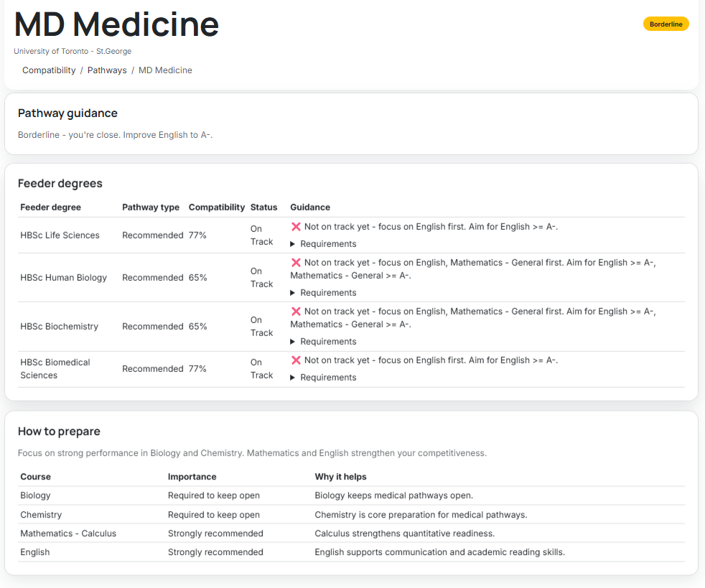The width and height of the screenshot is (705, 588).
Task: Click 'University of Toronto - St.George' subtitle
Action: coord(73,51)
